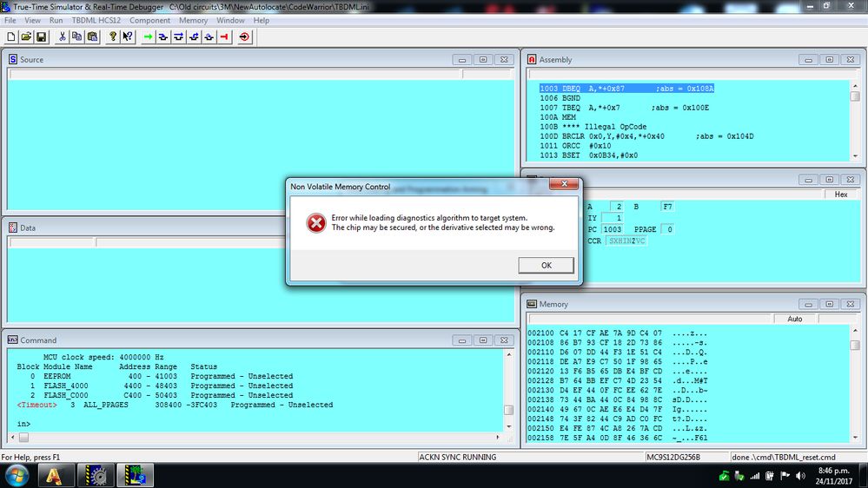Click the Source window S icon

click(13, 59)
